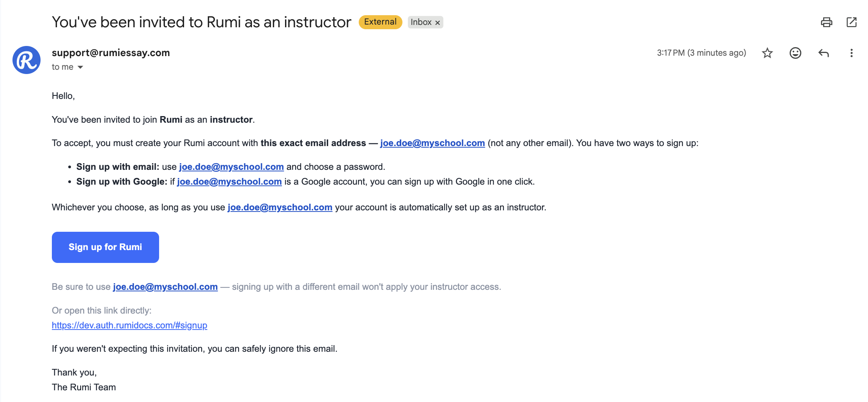Click the blue Sign up for Rumi button
The height and width of the screenshot is (402, 868).
click(105, 247)
